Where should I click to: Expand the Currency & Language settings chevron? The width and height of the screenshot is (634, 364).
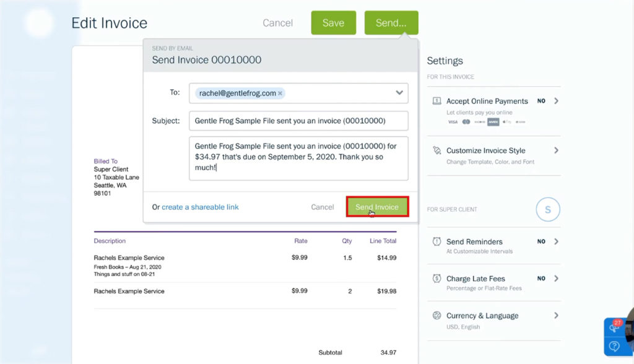(x=555, y=316)
